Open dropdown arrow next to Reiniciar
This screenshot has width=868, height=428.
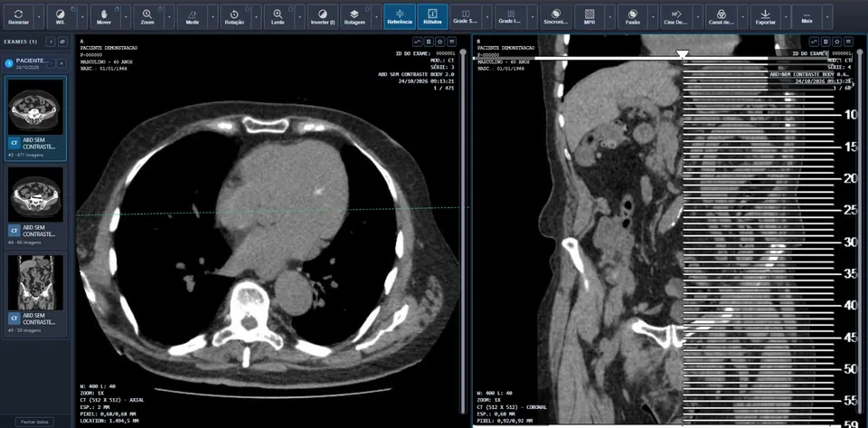click(38, 16)
